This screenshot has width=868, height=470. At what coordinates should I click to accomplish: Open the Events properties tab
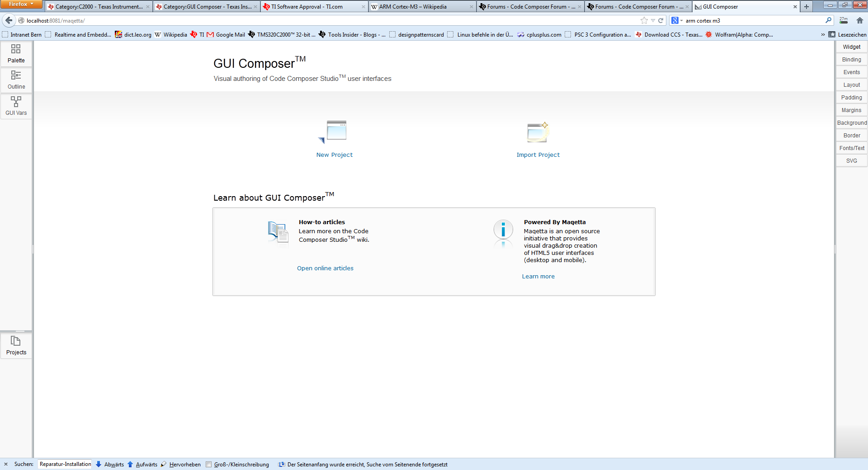tap(851, 72)
